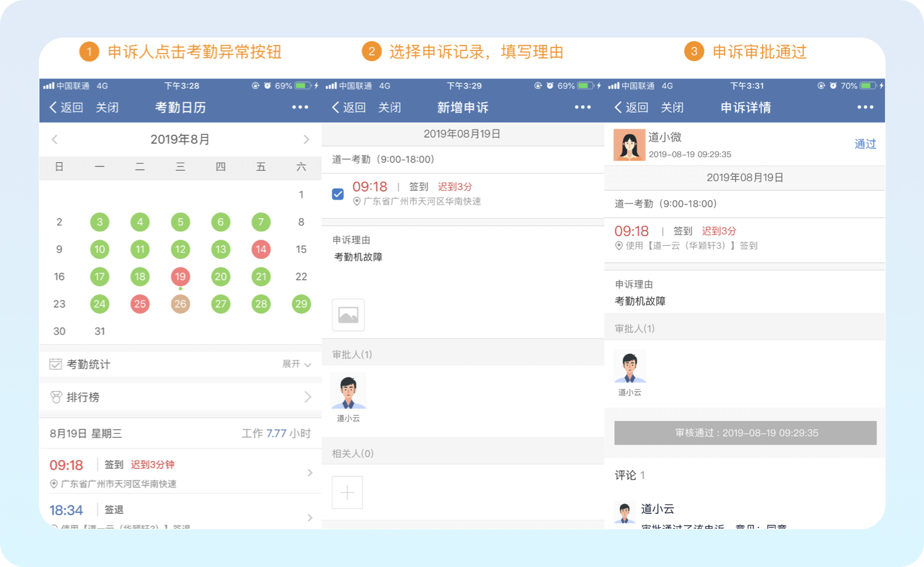Go to previous month in calendar
The image size is (924, 567).
tap(55, 140)
